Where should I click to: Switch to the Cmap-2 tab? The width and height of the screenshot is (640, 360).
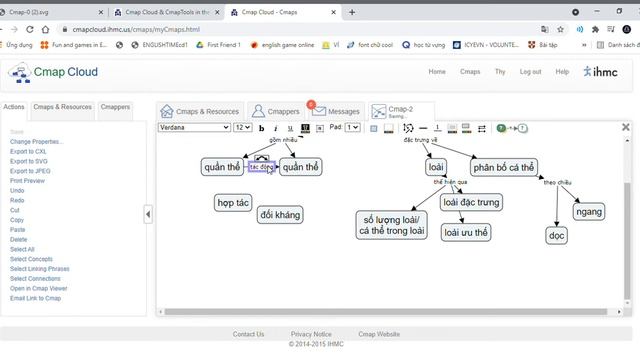[401, 111]
